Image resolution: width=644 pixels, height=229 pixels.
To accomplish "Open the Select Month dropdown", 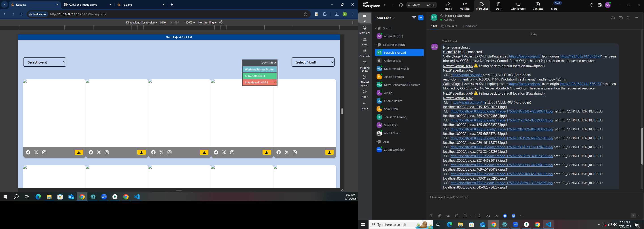I will (x=313, y=62).
